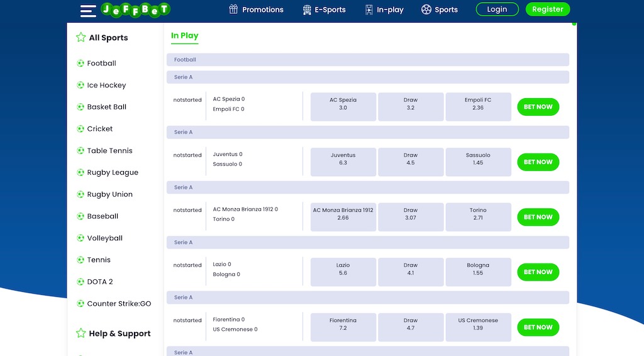Click the Register button
The height and width of the screenshot is (356, 644).
548,9
